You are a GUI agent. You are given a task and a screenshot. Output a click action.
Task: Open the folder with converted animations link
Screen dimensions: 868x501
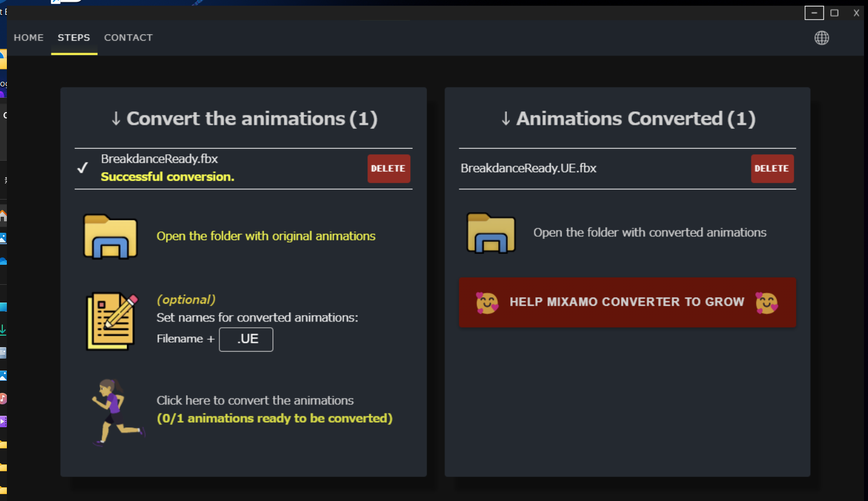click(649, 233)
